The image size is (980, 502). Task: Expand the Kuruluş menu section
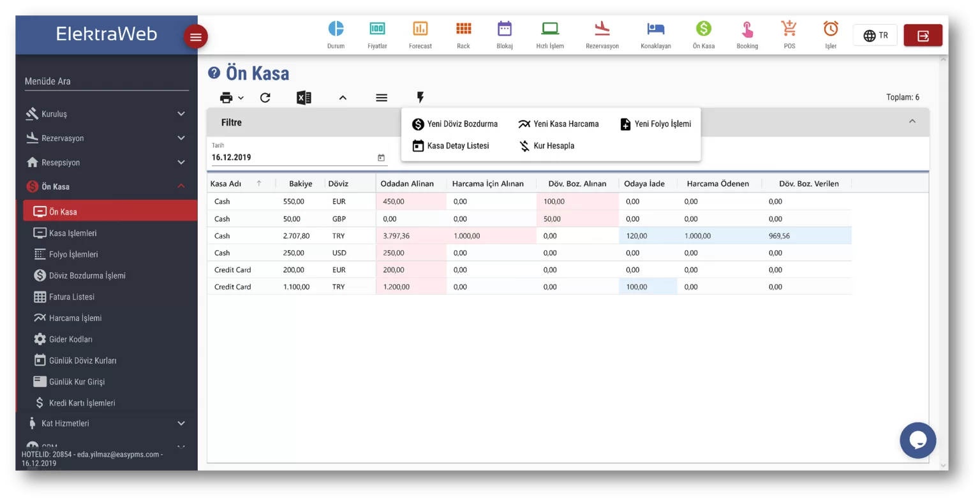[x=105, y=114]
